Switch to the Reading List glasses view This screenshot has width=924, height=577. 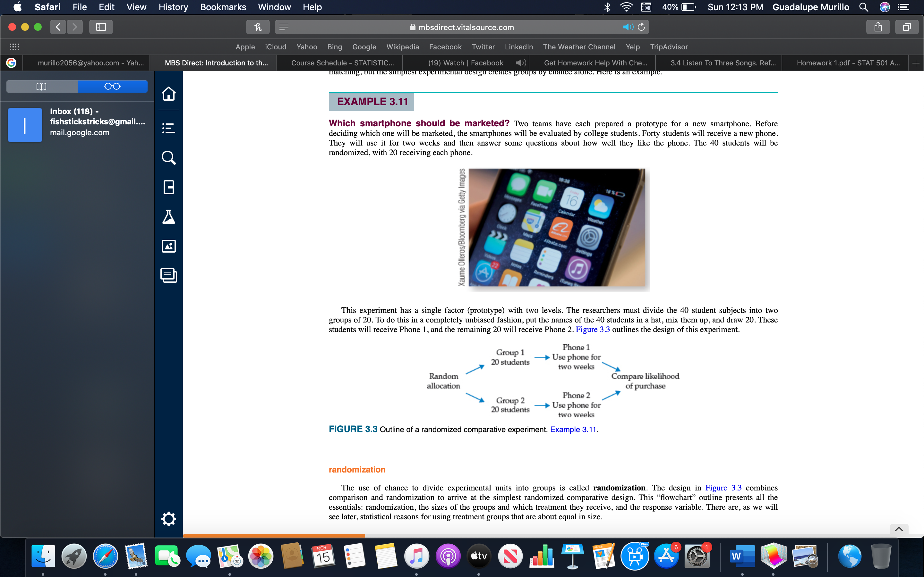(113, 86)
